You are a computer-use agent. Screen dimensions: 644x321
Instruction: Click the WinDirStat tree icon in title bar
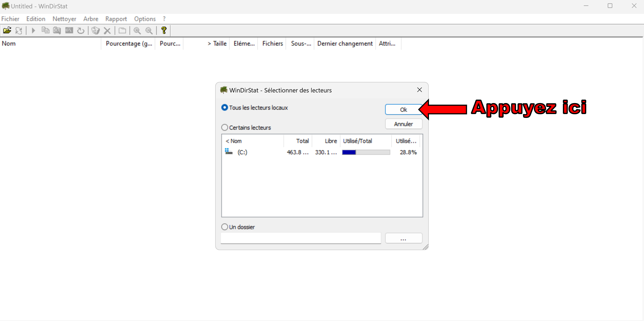click(6, 6)
